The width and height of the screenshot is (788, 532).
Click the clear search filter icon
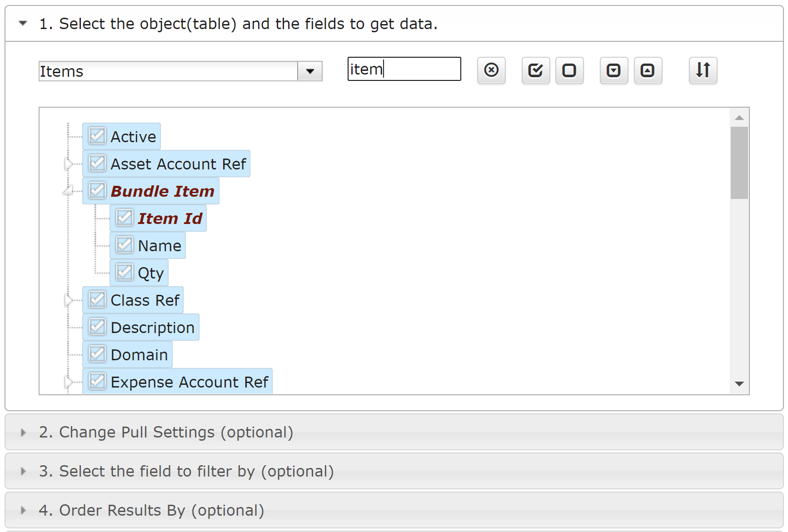point(491,70)
